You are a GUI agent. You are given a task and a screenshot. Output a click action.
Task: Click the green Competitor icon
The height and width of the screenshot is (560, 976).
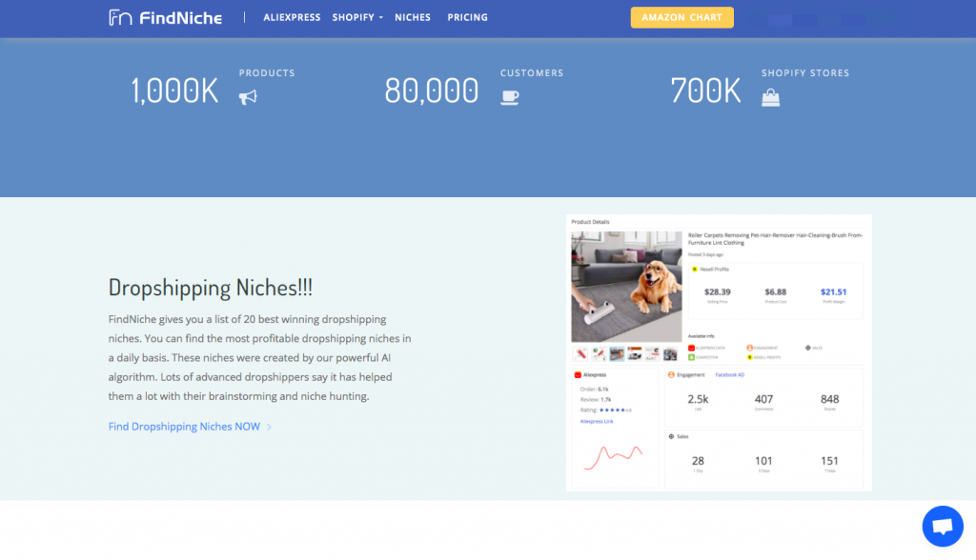coord(691,357)
